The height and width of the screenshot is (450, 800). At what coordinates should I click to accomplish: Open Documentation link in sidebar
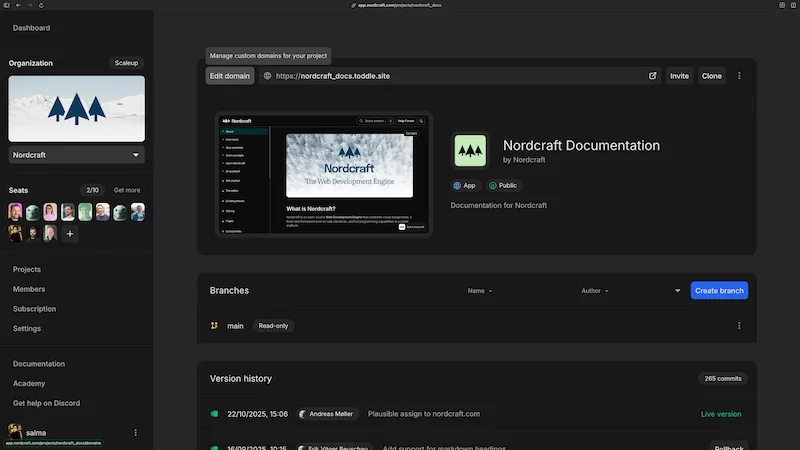tap(39, 364)
